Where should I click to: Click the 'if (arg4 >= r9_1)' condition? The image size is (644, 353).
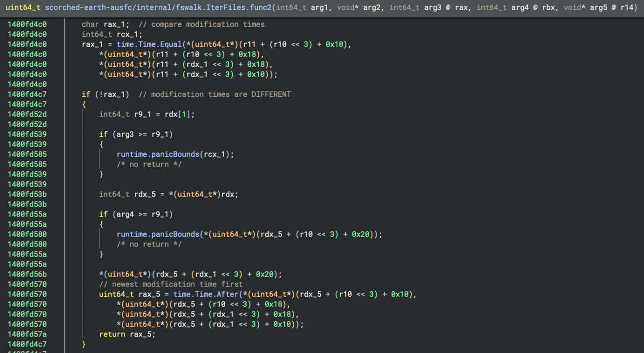pos(136,214)
